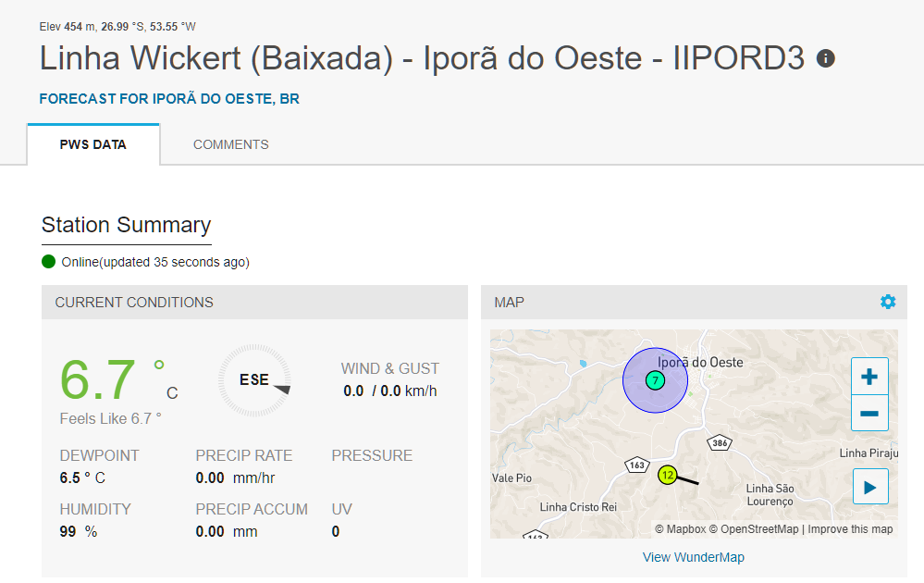The width and height of the screenshot is (924, 583).
Task: Open the Comments tab
Action: (x=230, y=144)
